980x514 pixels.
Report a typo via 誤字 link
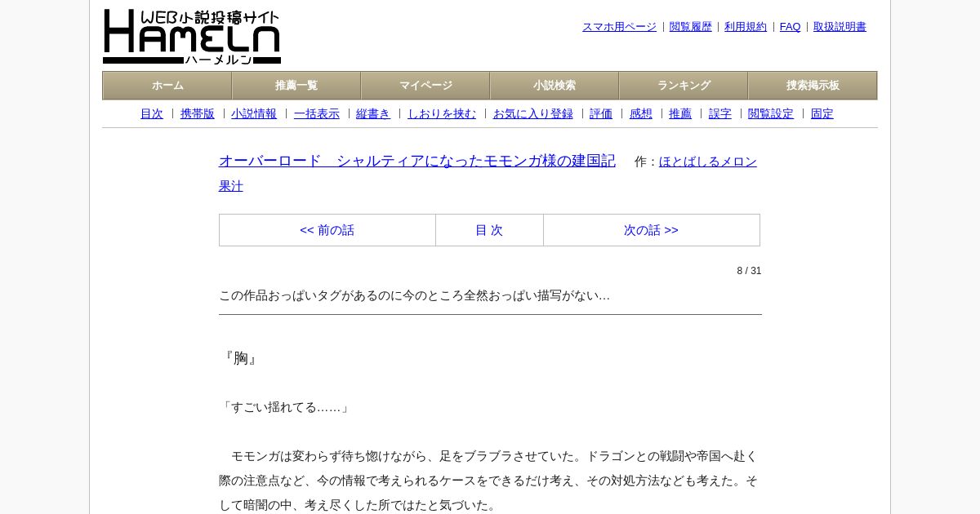(720, 114)
